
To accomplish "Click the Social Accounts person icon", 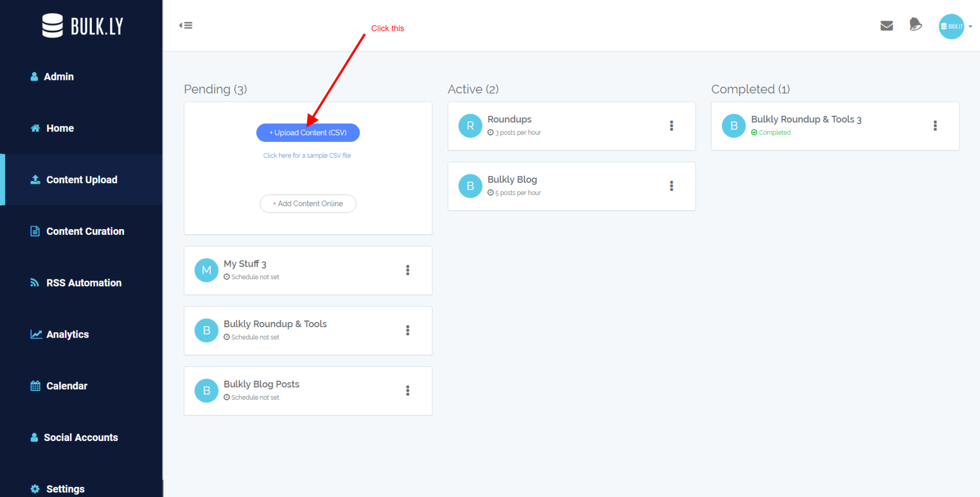I will point(34,437).
